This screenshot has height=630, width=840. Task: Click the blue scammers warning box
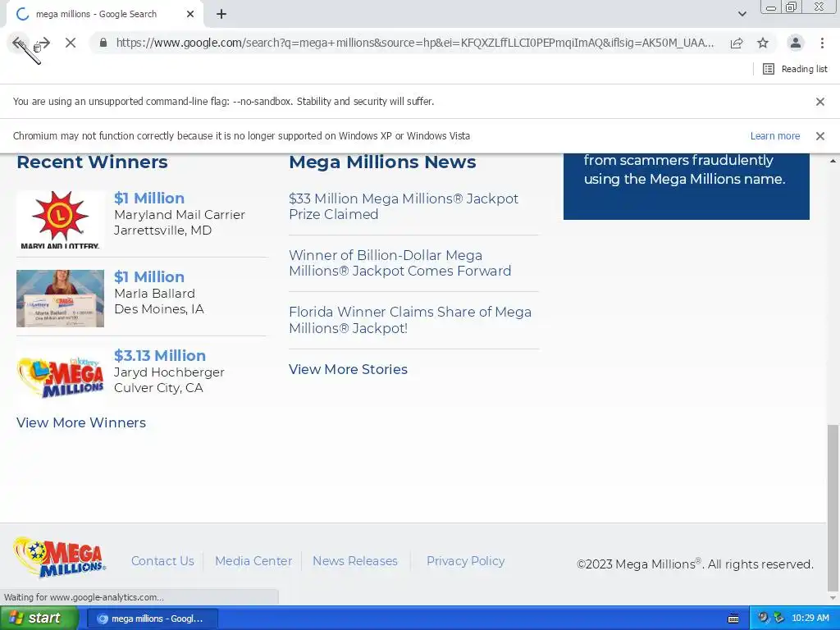tap(687, 186)
